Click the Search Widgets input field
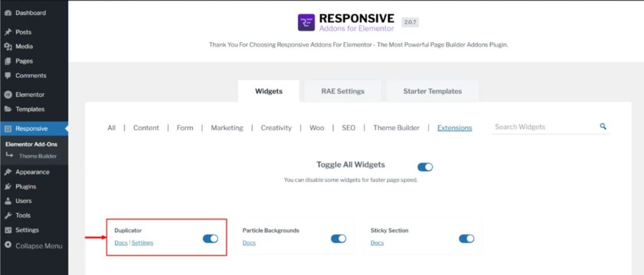 pos(544,127)
